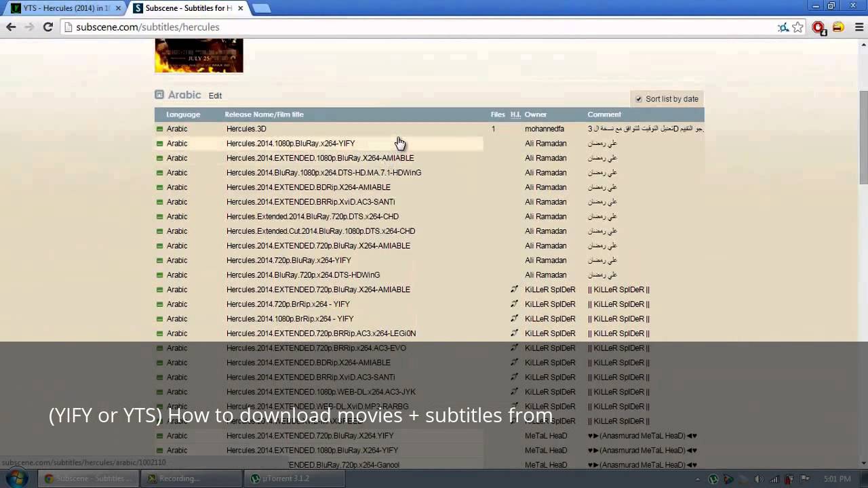Go back to the previous page
This screenshot has width=868, height=488.
[11, 27]
